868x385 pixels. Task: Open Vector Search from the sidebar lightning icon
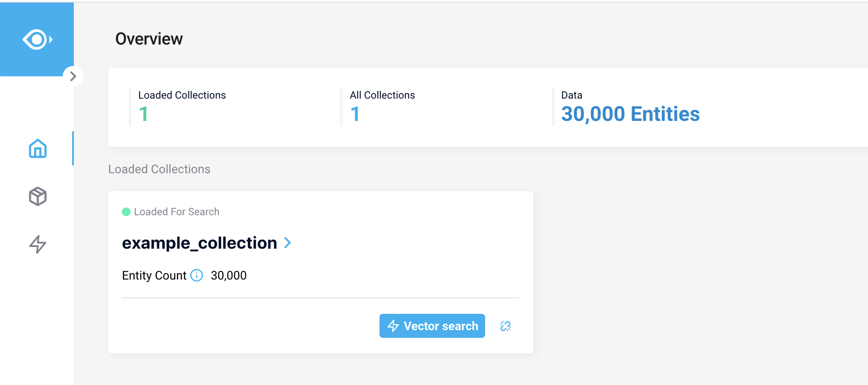pyautogui.click(x=38, y=244)
